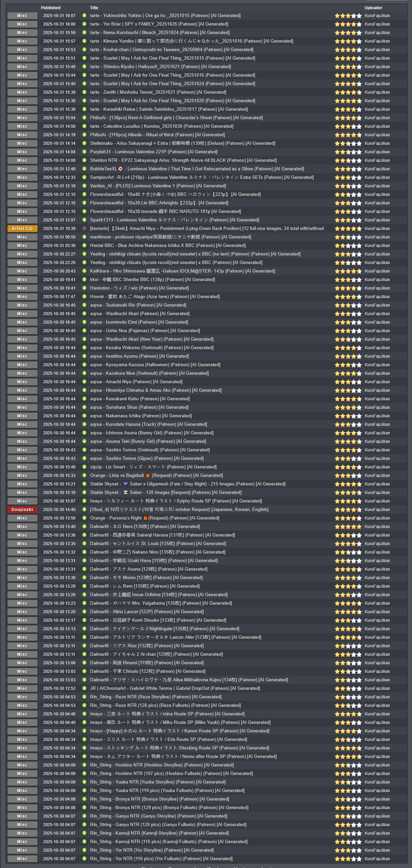Viewport: 412px width, 868px height.
Task: Click the published date 2025-10-30 17:47
Action: (x=59, y=297)
